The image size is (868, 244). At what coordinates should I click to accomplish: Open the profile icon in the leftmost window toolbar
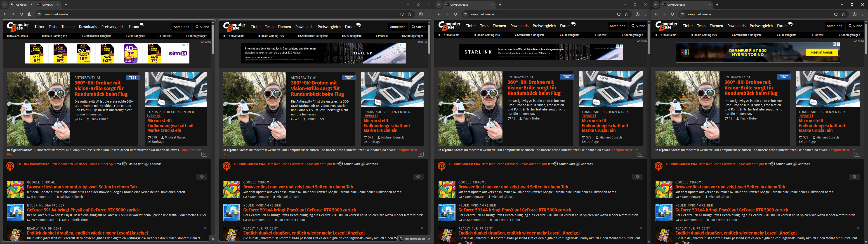pyautogui.click(x=421, y=14)
